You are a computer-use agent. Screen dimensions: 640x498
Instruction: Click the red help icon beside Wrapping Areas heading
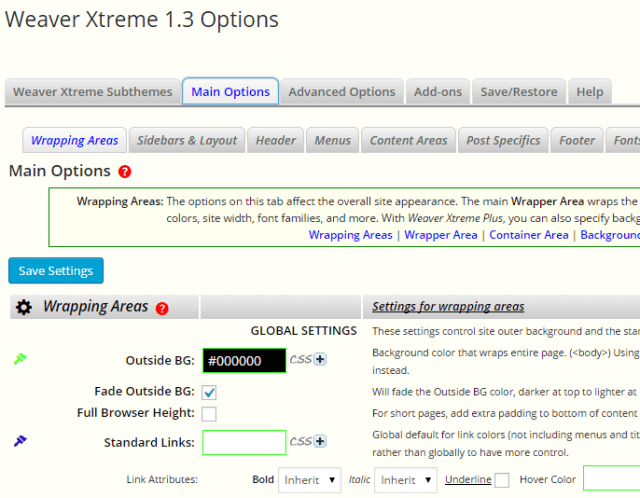point(163,309)
